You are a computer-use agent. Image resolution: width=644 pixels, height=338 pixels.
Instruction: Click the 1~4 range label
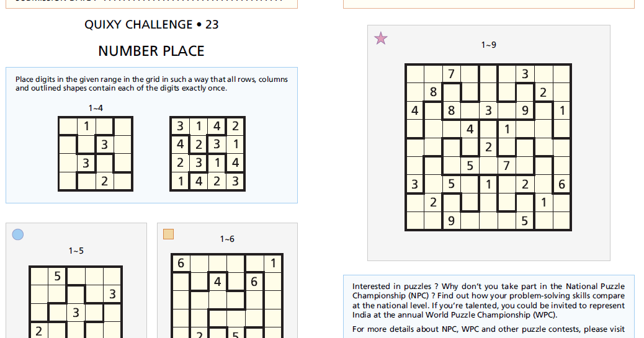[x=96, y=108]
